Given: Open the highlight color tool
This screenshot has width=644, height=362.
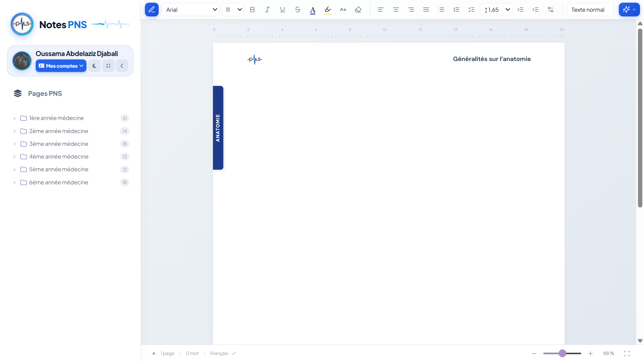Looking at the screenshot, I should [328, 10].
